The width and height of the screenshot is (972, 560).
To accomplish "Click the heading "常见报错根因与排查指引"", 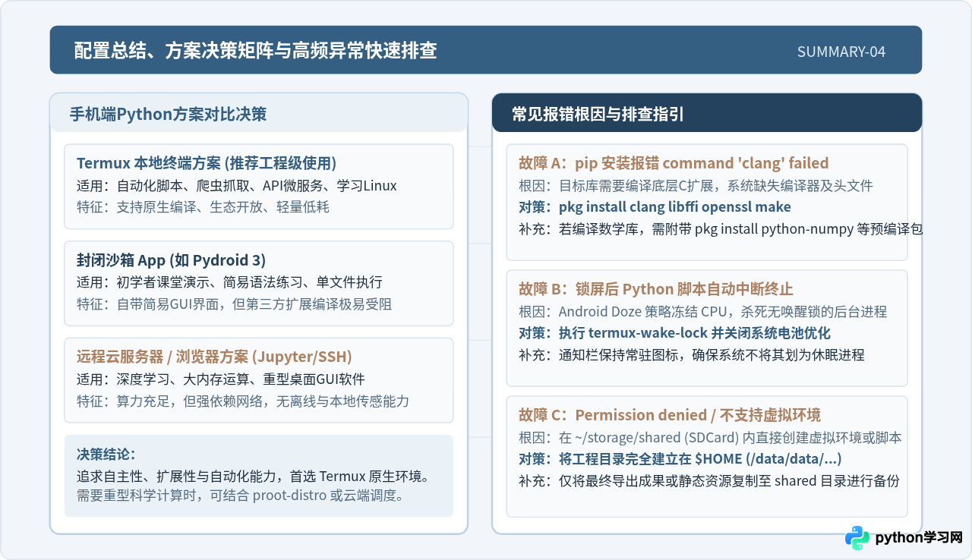I will click(598, 114).
